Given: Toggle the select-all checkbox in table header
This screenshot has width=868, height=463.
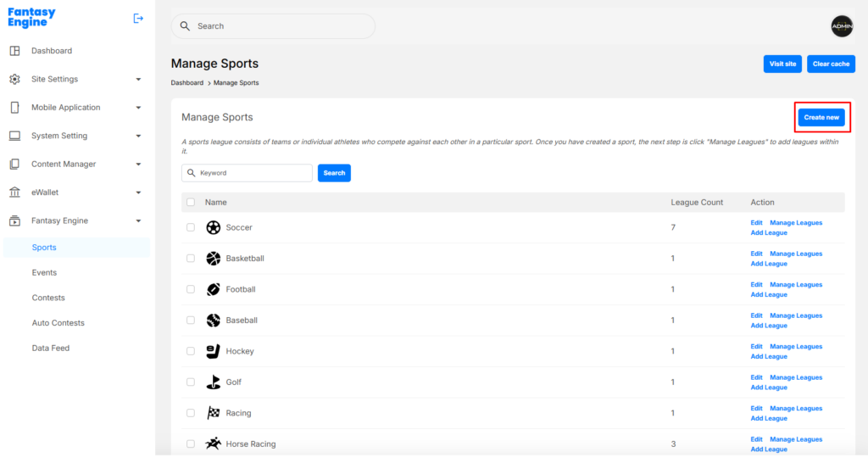Looking at the screenshot, I should pos(191,203).
